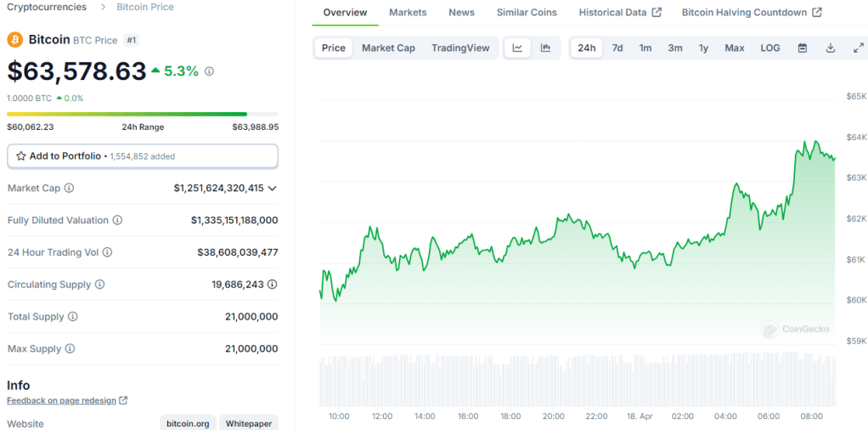Open the calendar date picker icon
868x430 pixels.
click(x=802, y=48)
